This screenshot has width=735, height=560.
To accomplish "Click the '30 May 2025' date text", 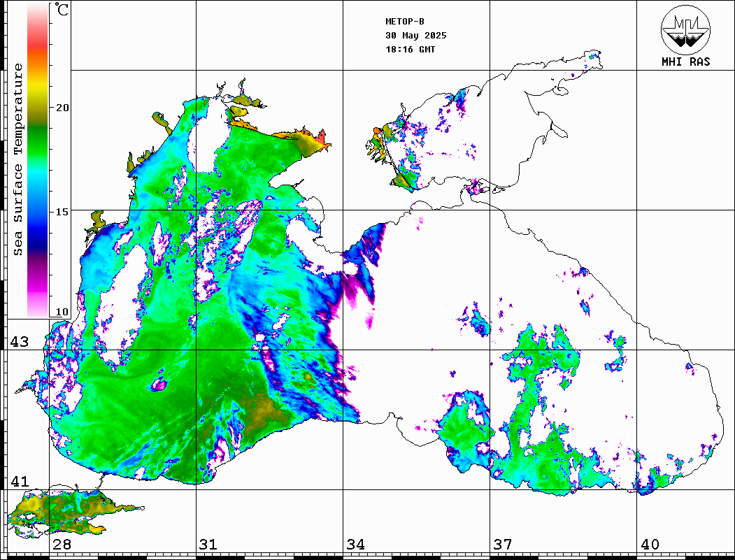I will pyautogui.click(x=416, y=36).
